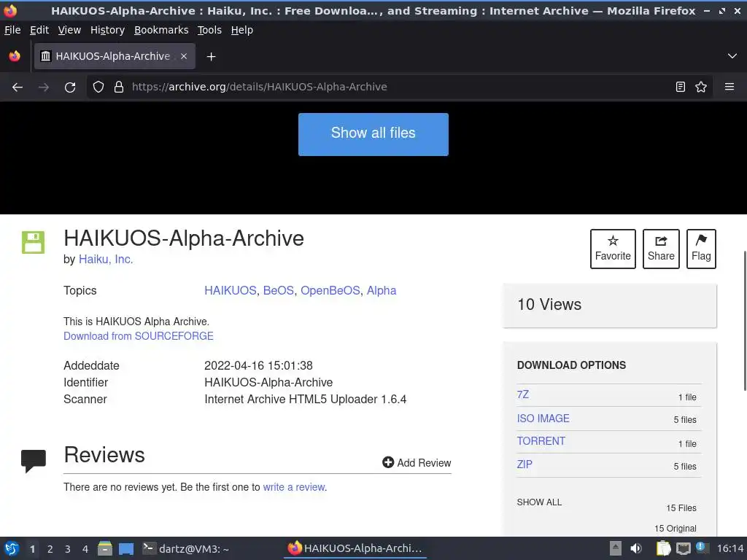Open Firefox View pinned icon

15,56
